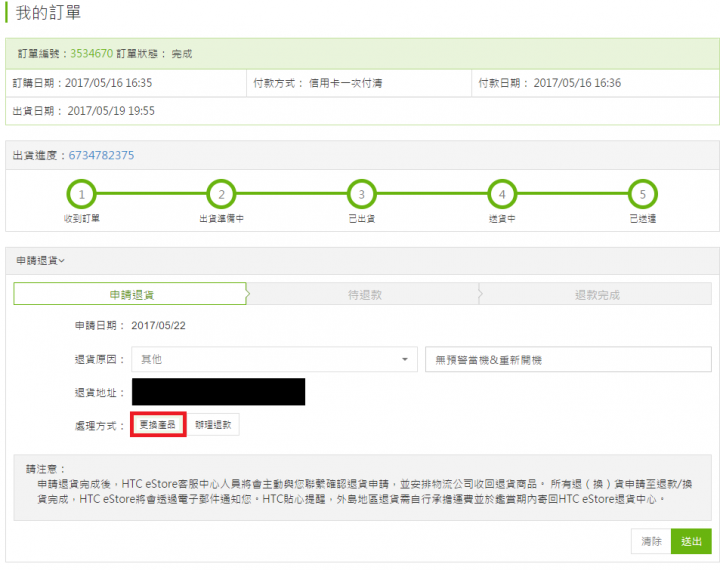Click the 處理方式 label
Screen dimensions: 720x570
(x=100, y=425)
